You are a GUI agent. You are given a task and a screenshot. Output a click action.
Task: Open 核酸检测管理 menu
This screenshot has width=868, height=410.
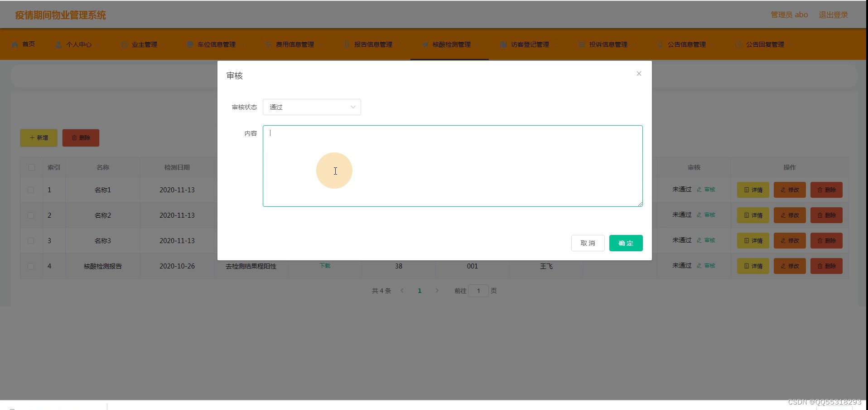[x=451, y=44]
